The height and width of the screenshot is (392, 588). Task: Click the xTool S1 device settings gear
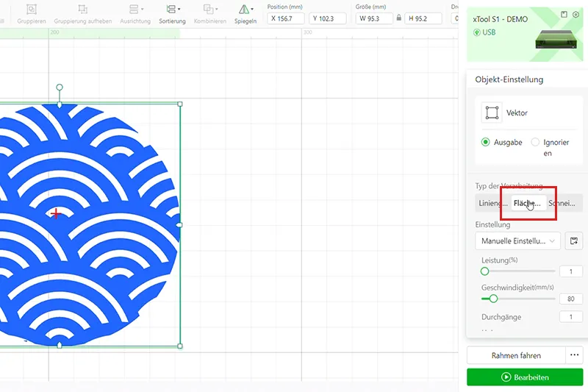tap(576, 15)
